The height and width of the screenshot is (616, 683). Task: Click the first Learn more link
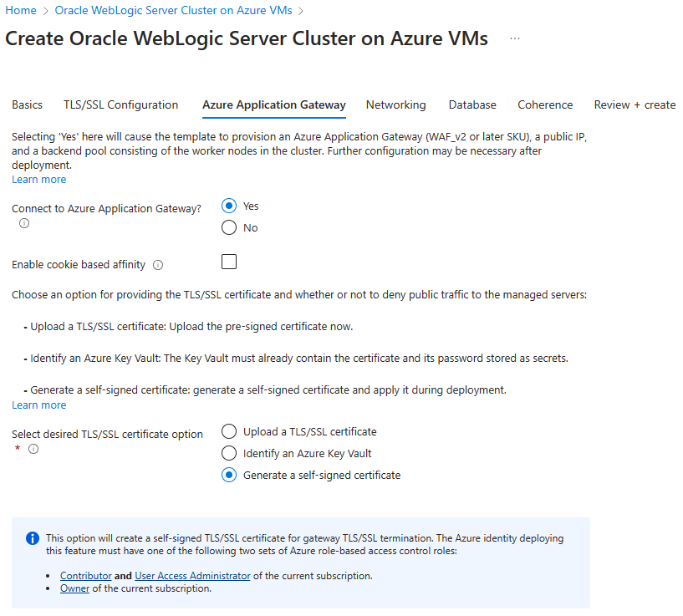point(38,179)
